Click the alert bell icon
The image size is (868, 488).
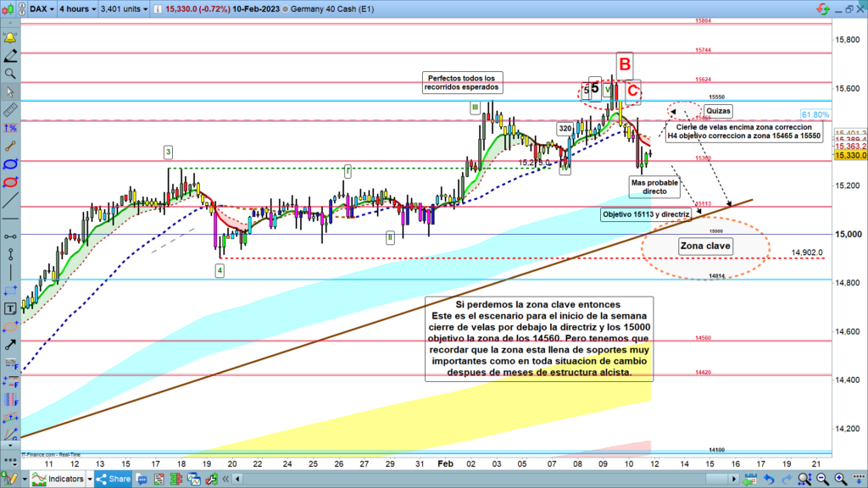pyautogui.click(x=10, y=38)
